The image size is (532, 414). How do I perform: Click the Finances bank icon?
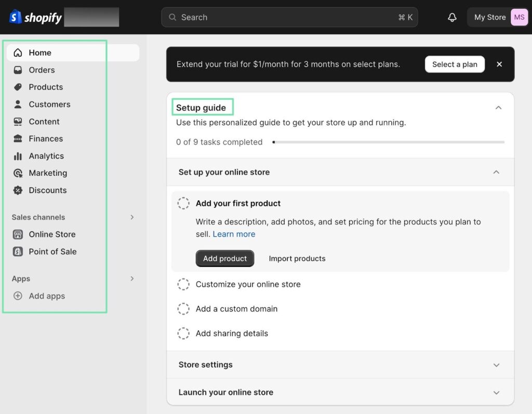pyautogui.click(x=18, y=139)
